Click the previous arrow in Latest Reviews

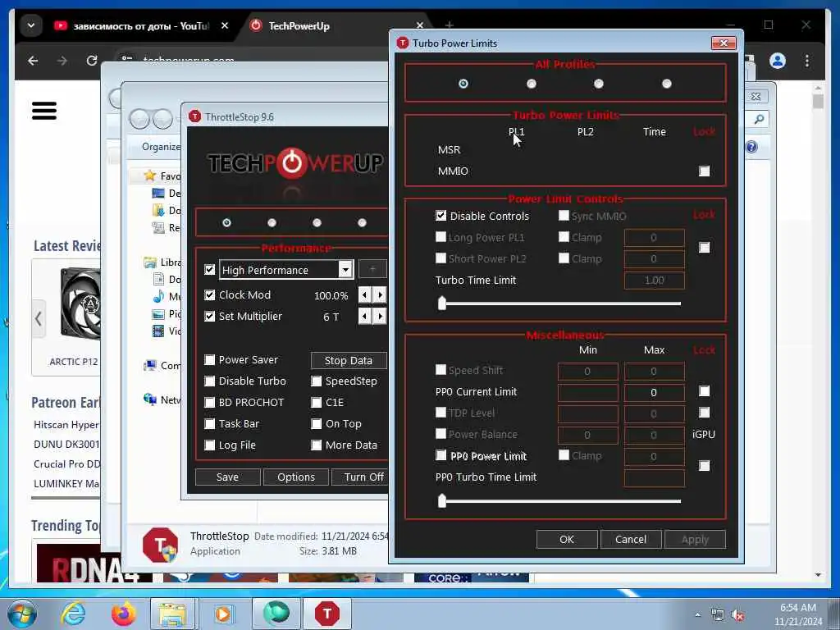(38, 319)
